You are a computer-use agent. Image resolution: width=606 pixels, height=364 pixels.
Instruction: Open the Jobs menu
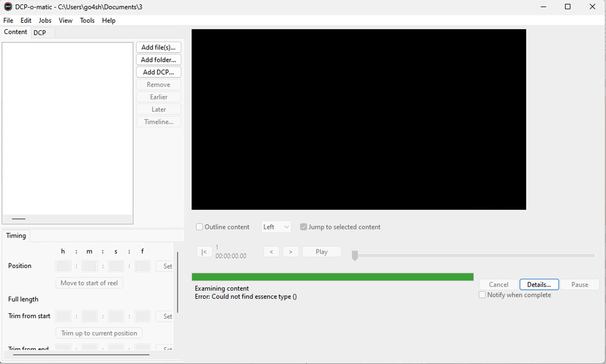pos(45,20)
